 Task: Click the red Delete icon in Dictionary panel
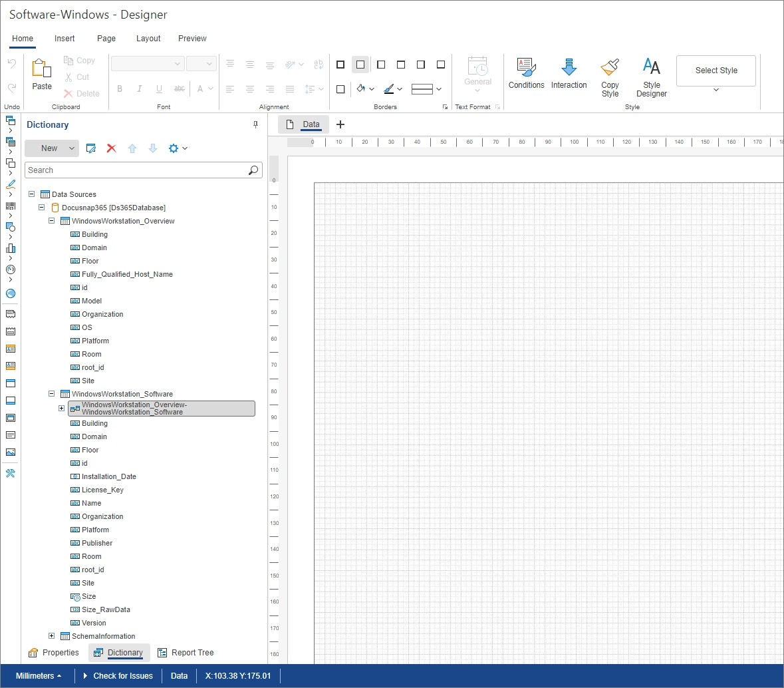(x=111, y=148)
